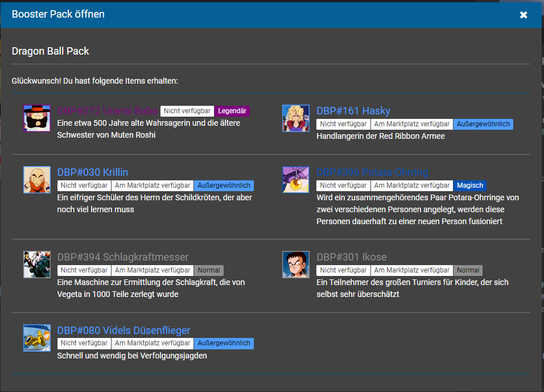Close the Booster Pack dialog with X
This screenshot has height=392, width=544.
click(x=524, y=15)
